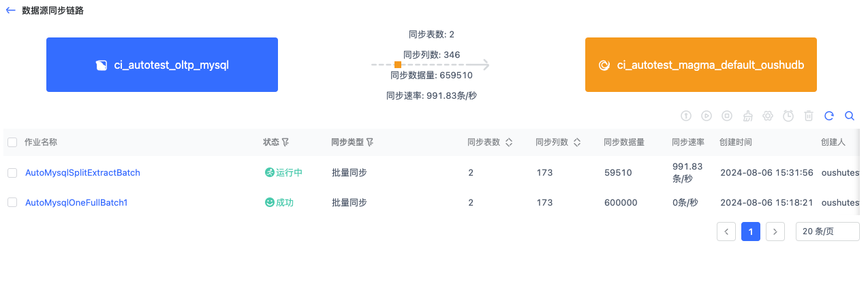Go back using the left arrow icon
This screenshot has width=868, height=286.
[10, 10]
